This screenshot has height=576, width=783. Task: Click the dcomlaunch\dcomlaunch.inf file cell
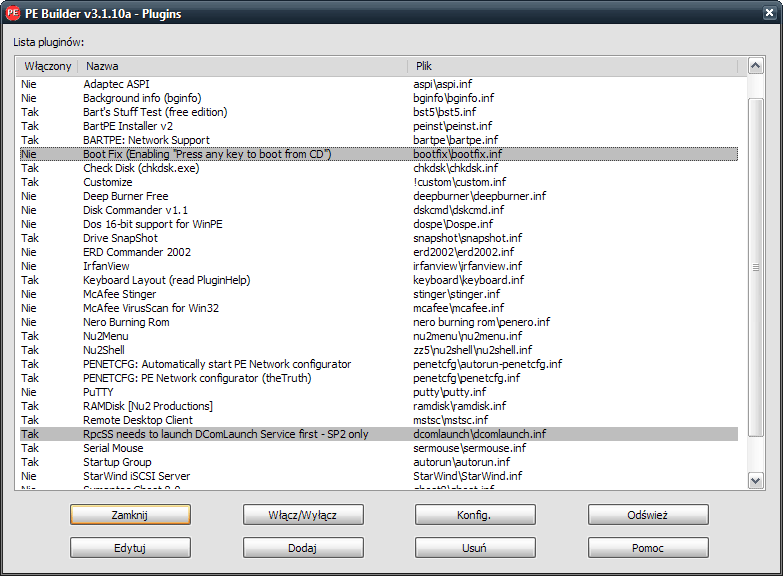(479, 434)
